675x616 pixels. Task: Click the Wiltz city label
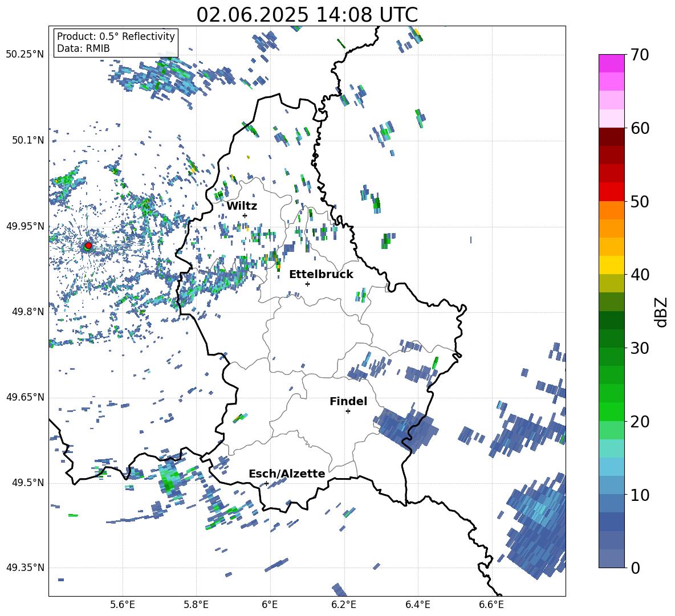tap(242, 206)
